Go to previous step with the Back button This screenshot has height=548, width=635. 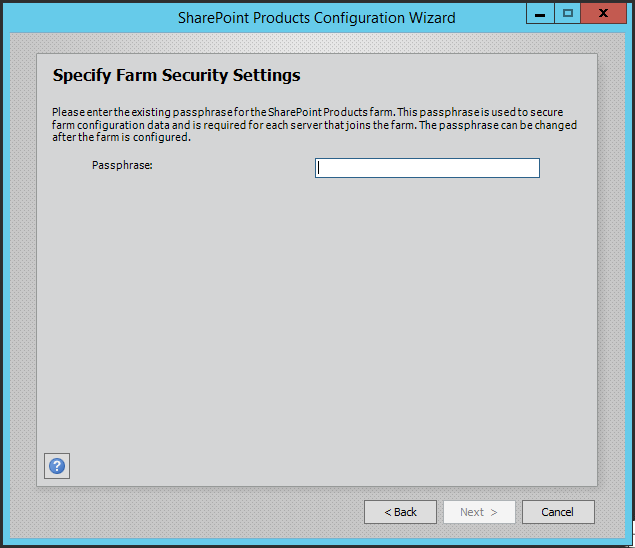[x=400, y=512]
